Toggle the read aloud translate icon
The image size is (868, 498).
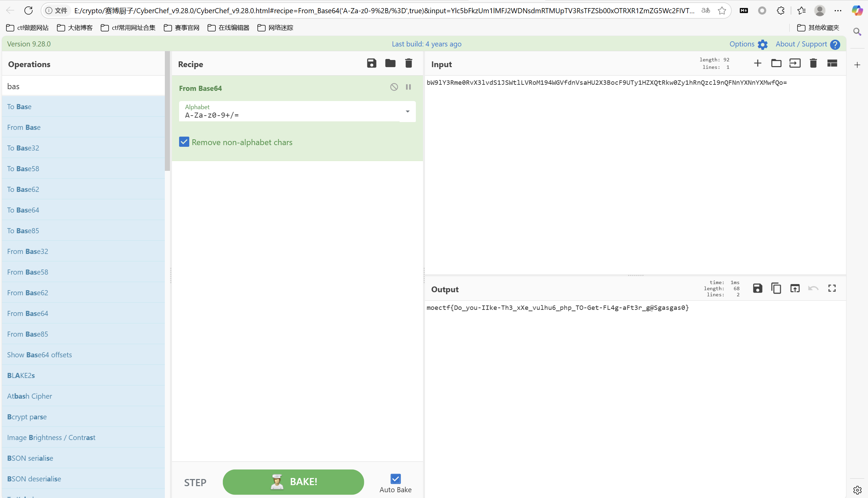[x=706, y=11]
